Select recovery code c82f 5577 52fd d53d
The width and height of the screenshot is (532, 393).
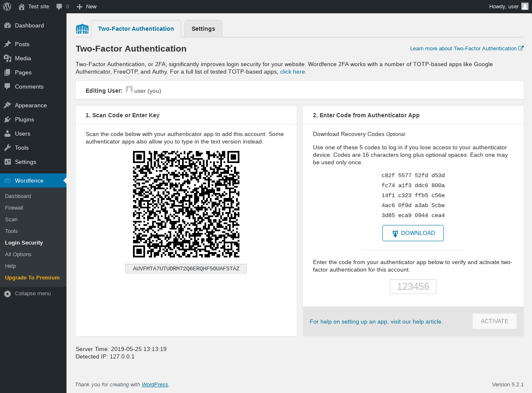[x=413, y=175]
